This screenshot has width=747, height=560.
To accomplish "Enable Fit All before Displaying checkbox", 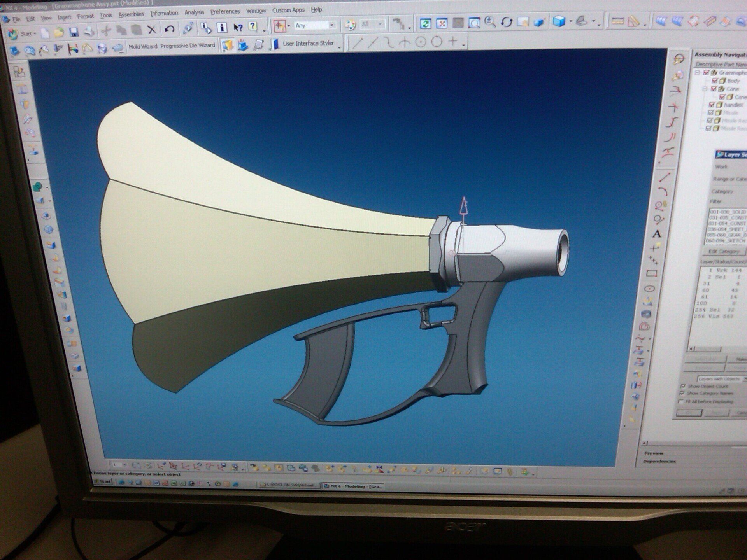I will pyautogui.click(x=681, y=401).
